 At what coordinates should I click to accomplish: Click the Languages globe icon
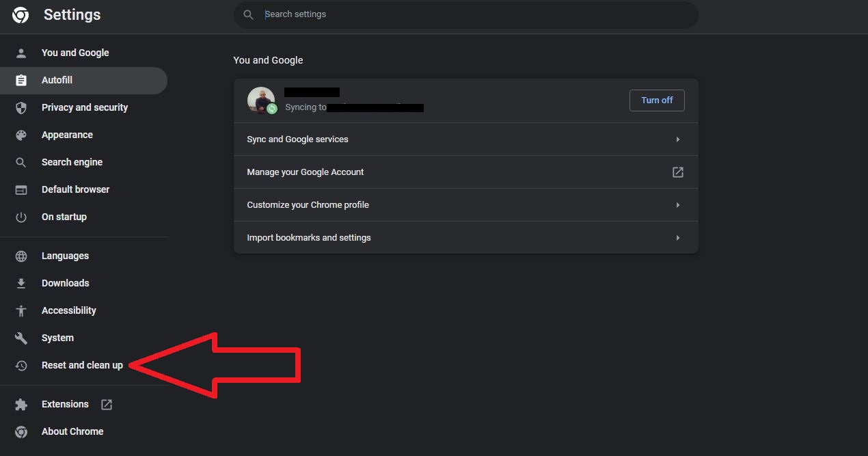point(21,256)
